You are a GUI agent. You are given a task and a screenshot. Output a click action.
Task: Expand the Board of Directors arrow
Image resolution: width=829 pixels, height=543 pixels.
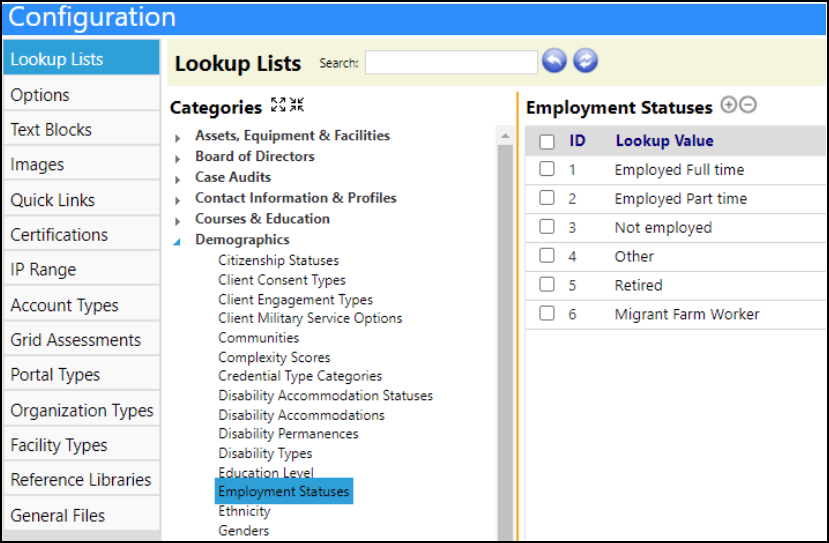[x=178, y=159]
